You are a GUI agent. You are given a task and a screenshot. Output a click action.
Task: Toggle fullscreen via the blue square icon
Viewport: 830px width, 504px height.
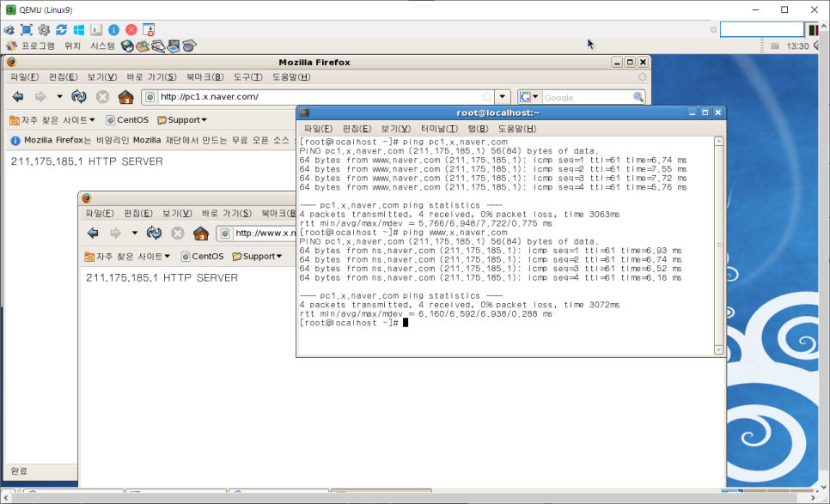tap(27, 30)
